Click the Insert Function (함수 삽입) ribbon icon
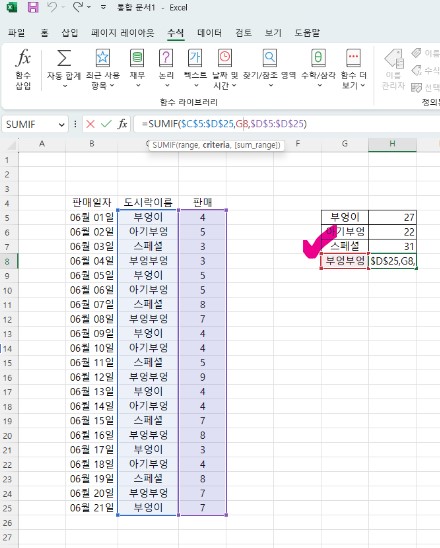 click(23, 58)
